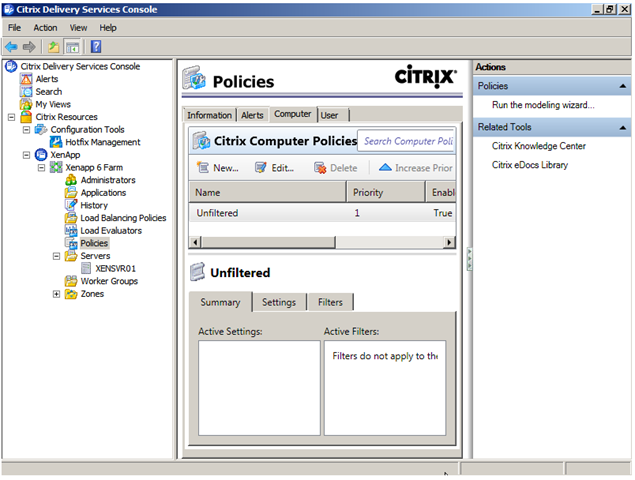Collapse the Servers tree node
The image size is (635, 480).
pyautogui.click(x=56, y=256)
